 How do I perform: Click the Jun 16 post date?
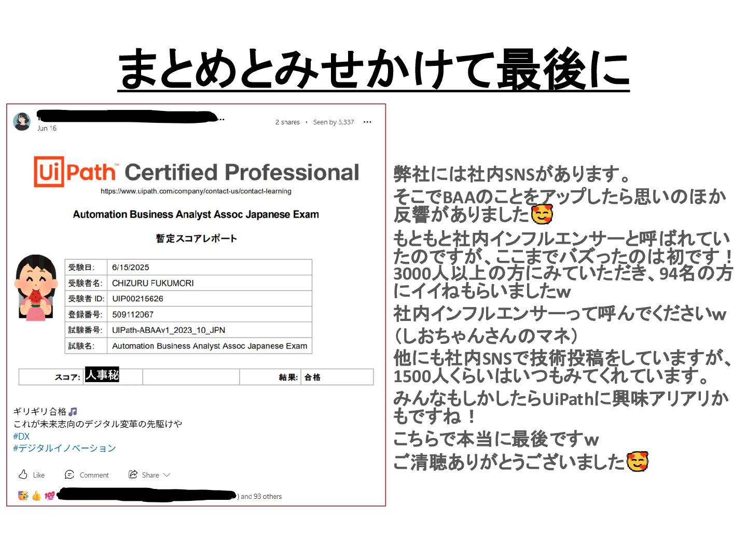(x=47, y=128)
